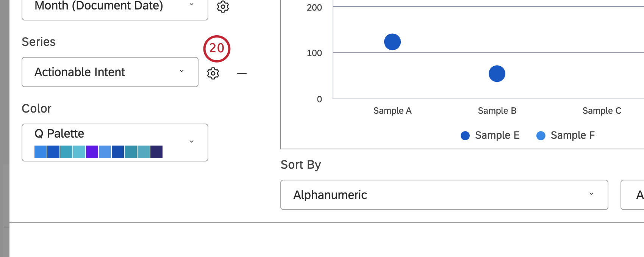Viewport: 644px width, 257px height.
Task: Click the Sample B axis label
Action: [497, 111]
